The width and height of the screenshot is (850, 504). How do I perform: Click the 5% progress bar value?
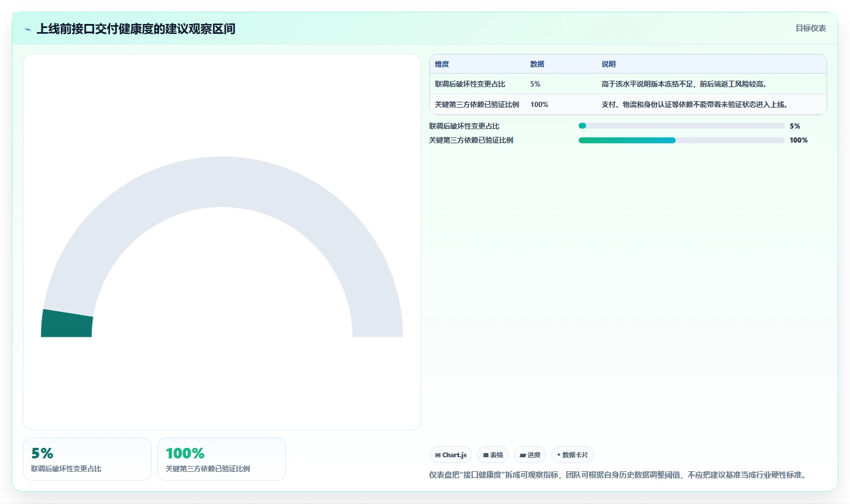[x=794, y=126]
